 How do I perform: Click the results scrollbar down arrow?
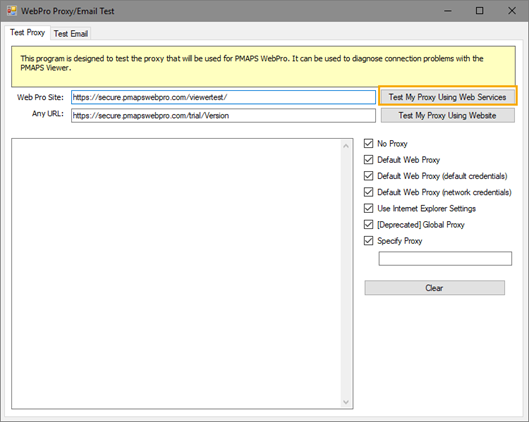(x=346, y=402)
